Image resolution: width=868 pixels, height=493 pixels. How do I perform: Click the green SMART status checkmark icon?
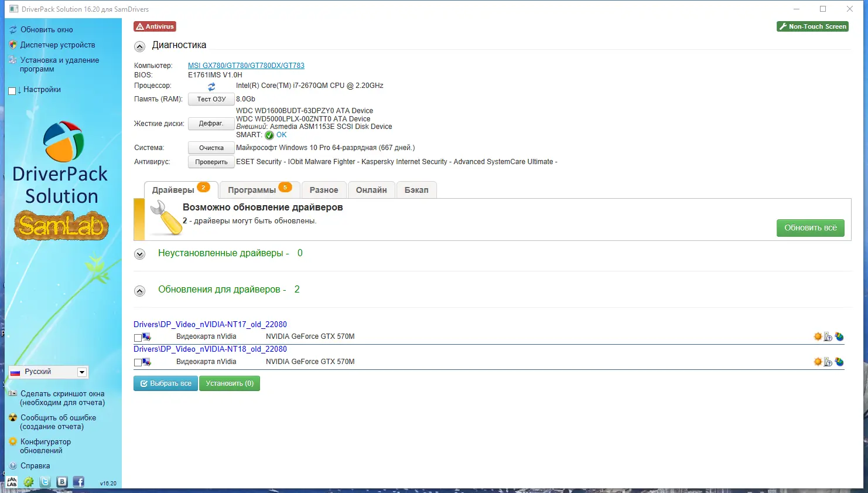pos(269,135)
